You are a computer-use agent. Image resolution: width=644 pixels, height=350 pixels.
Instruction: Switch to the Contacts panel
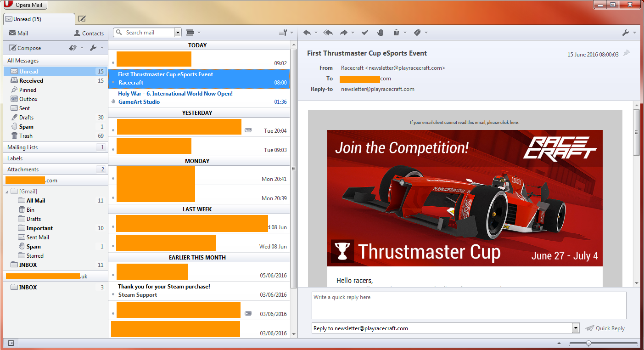point(89,33)
